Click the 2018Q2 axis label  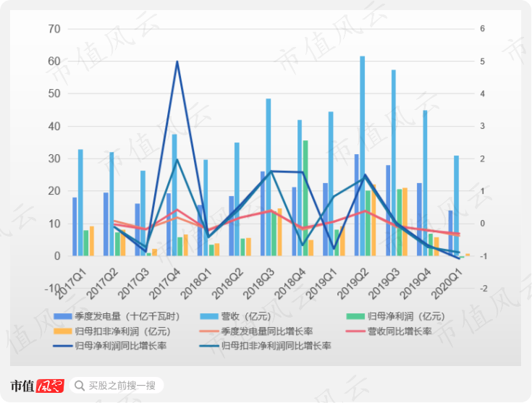pyautogui.click(x=228, y=284)
